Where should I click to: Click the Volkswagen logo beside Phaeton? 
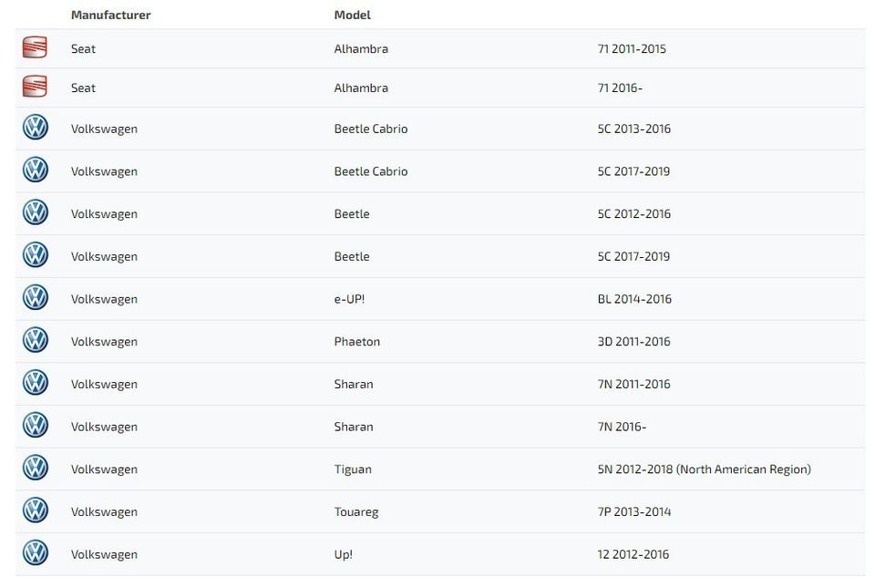[x=36, y=341]
